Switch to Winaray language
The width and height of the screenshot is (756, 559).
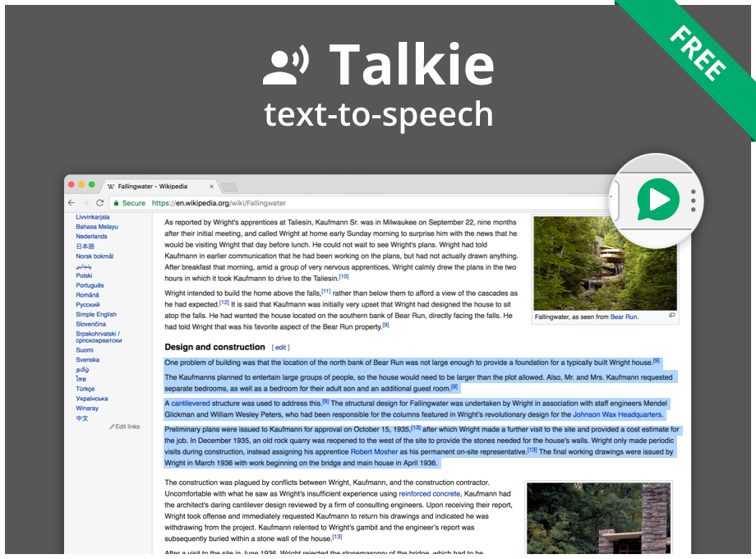pos(87,408)
